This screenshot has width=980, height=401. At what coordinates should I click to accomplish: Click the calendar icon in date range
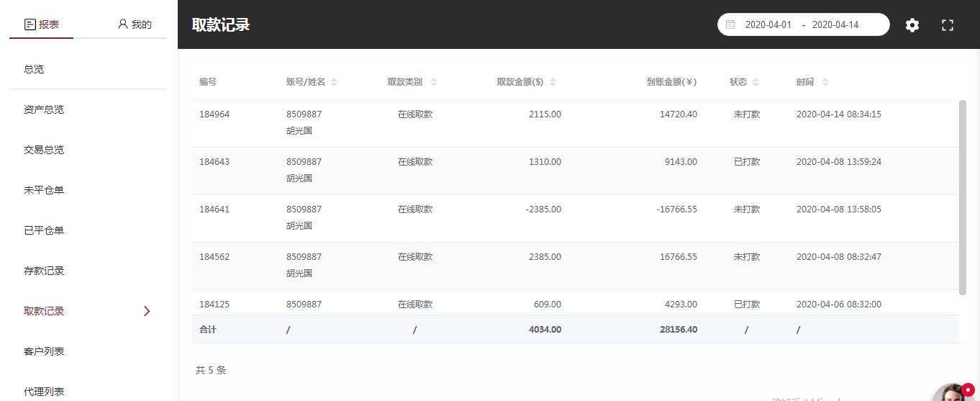pos(730,24)
